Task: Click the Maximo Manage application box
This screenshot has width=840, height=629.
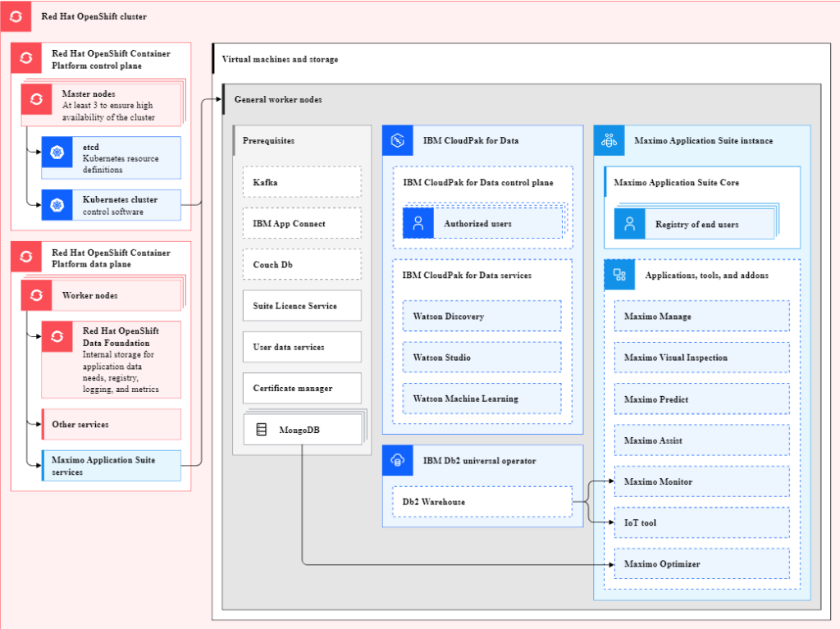Action: point(701,316)
